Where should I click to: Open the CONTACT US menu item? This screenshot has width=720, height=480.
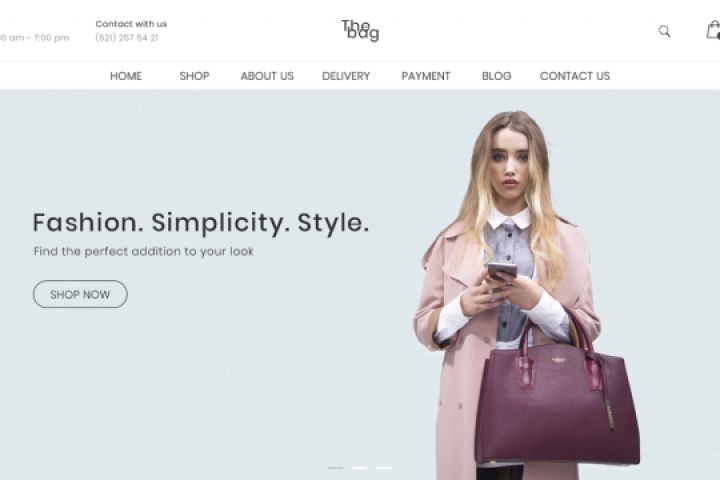tap(575, 76)
